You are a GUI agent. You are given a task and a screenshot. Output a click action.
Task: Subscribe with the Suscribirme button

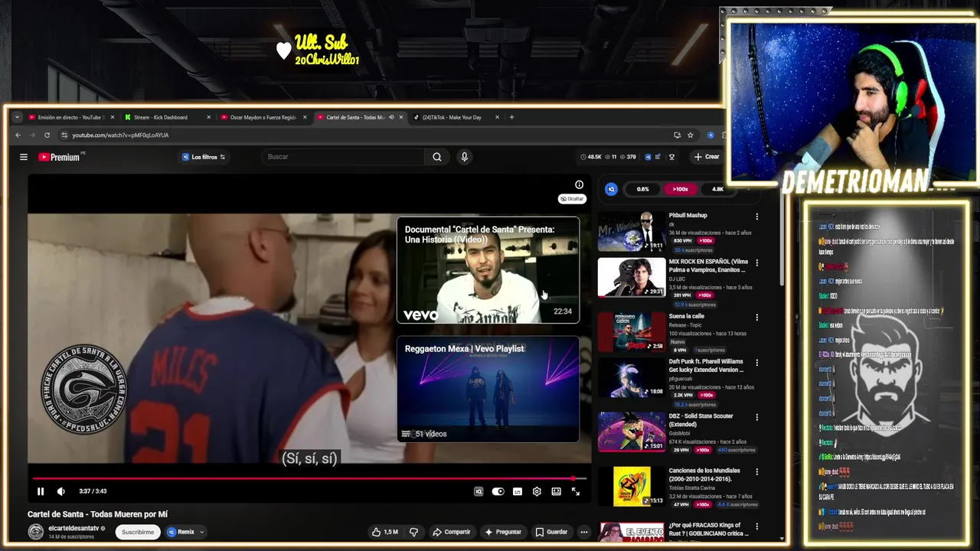(x=138, y=532)
